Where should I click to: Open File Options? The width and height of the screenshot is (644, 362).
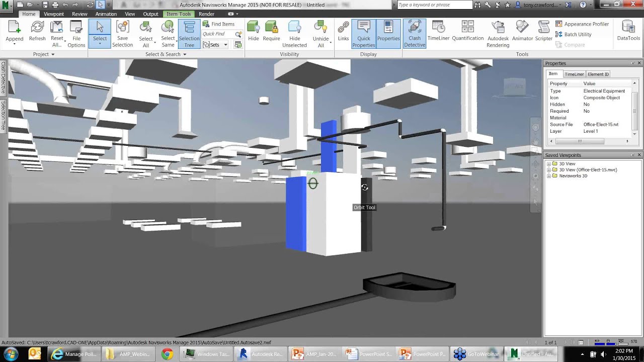[x=76, y=34]
